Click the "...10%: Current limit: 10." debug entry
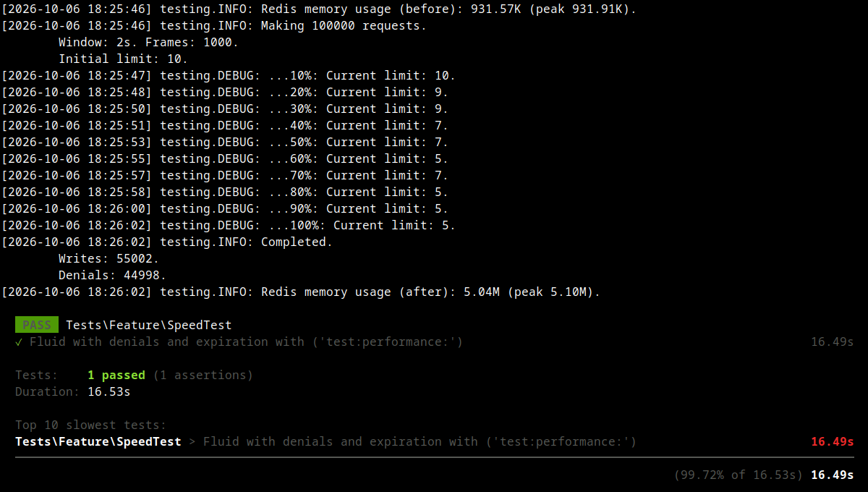The image size is (868, 492). coord(229,76)
